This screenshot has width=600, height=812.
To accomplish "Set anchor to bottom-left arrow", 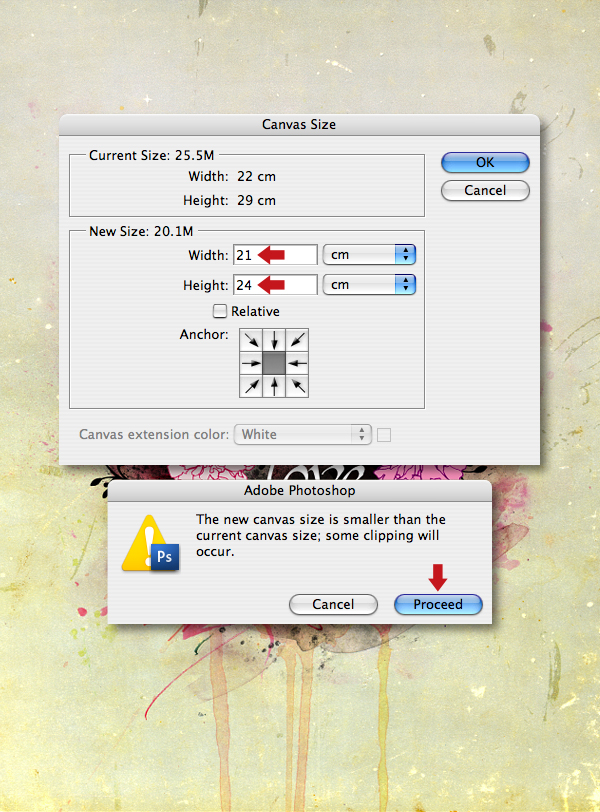I will 251,386.
